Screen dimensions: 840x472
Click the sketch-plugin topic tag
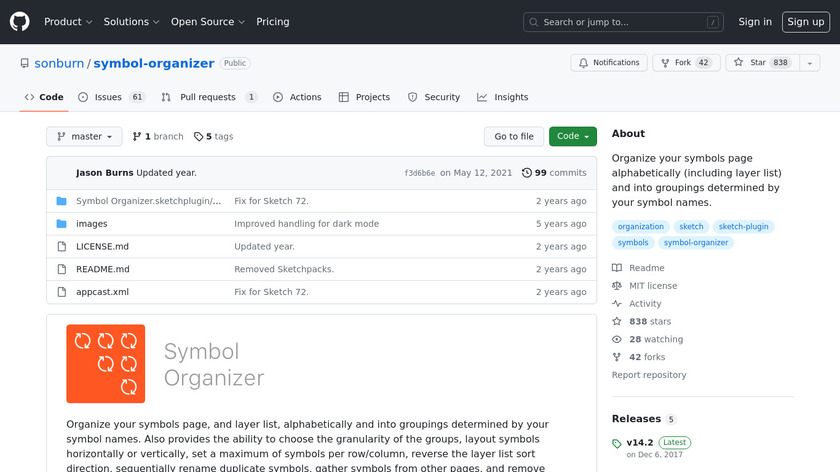743,227
